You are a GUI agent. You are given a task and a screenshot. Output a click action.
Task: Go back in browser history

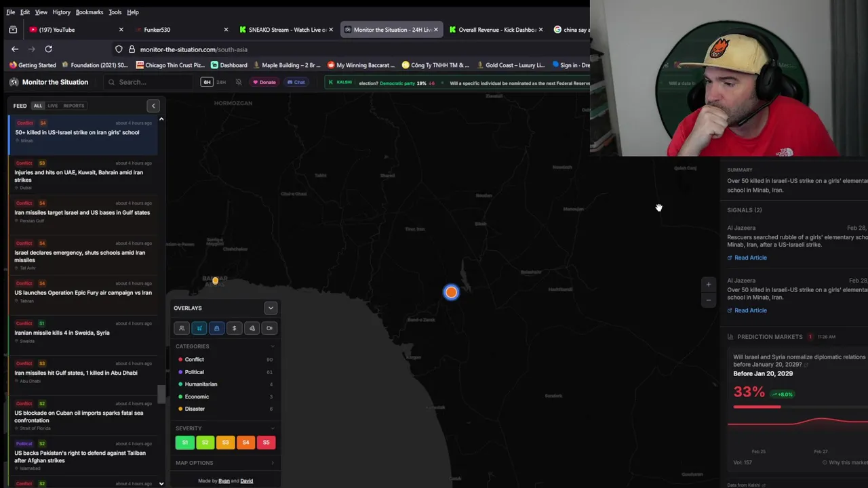tap(15, 49)
